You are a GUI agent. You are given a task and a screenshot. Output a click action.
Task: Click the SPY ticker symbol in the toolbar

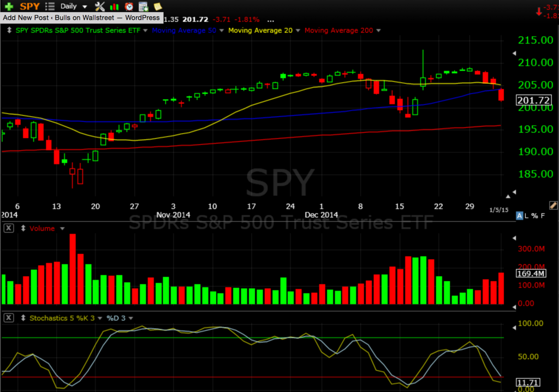coord(29,6)
